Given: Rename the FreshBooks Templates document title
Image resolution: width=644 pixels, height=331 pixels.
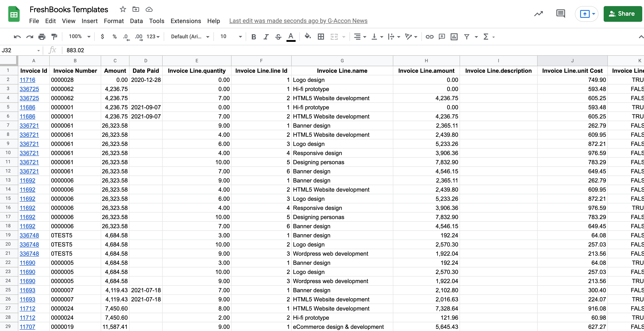Looking at the screenshot, I should (x=69, y=10).
